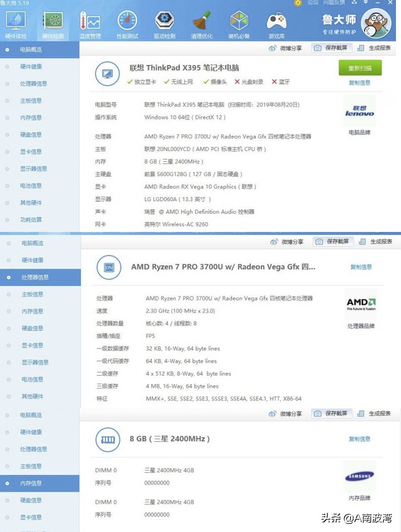Open 显卡信息 in the top sidebar

click(x=40, y=152)
